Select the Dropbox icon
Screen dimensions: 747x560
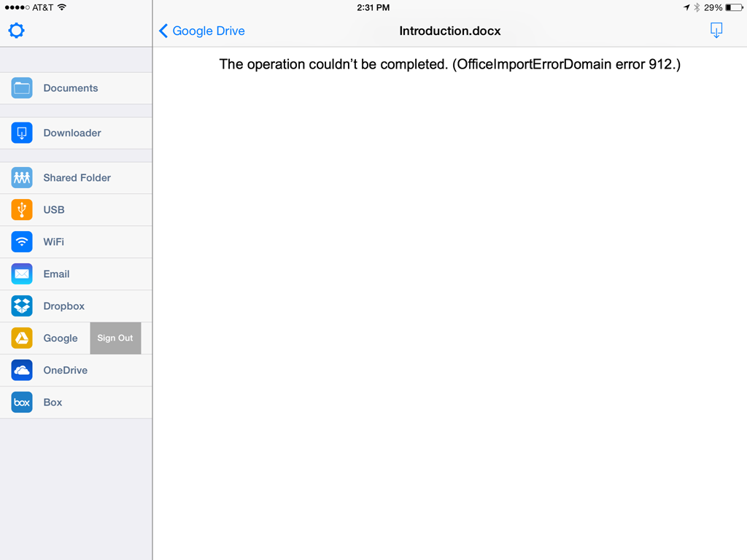(22, 306)
